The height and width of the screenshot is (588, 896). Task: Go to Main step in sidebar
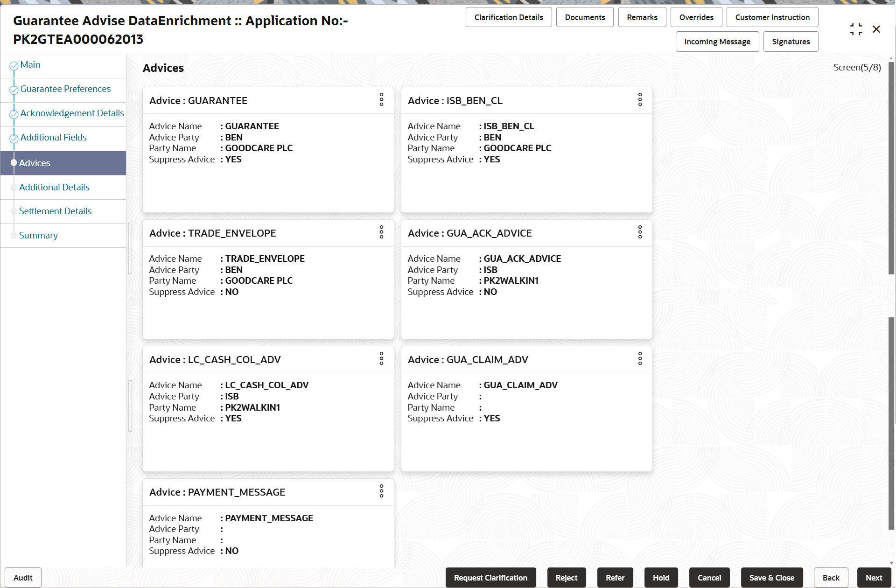[30, 65]
